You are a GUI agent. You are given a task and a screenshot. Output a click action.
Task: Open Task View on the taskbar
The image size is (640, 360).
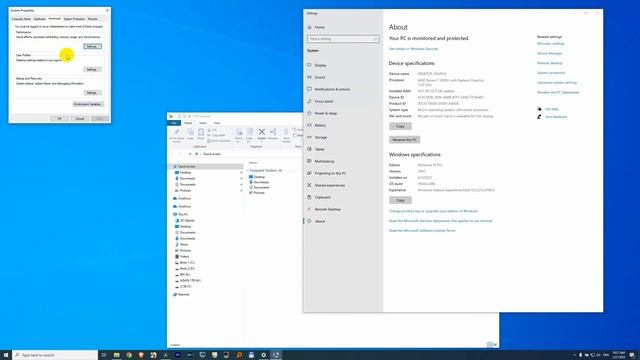pos(104,355)
